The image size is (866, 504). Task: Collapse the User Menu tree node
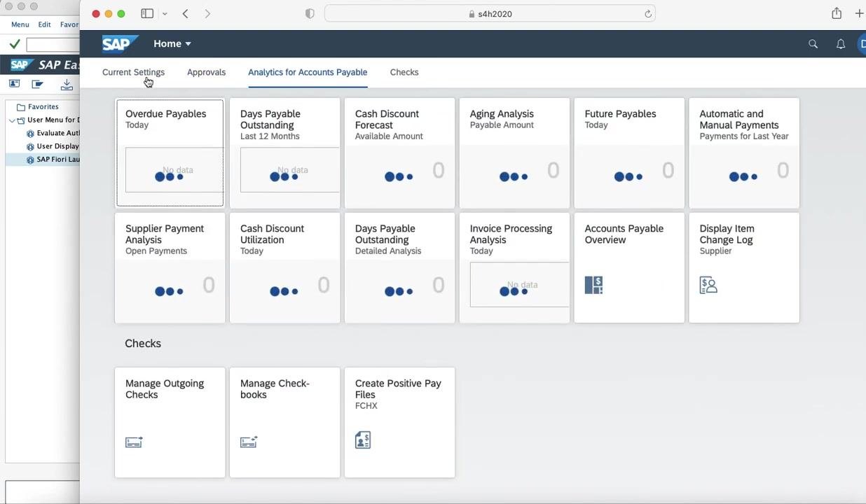12,120
